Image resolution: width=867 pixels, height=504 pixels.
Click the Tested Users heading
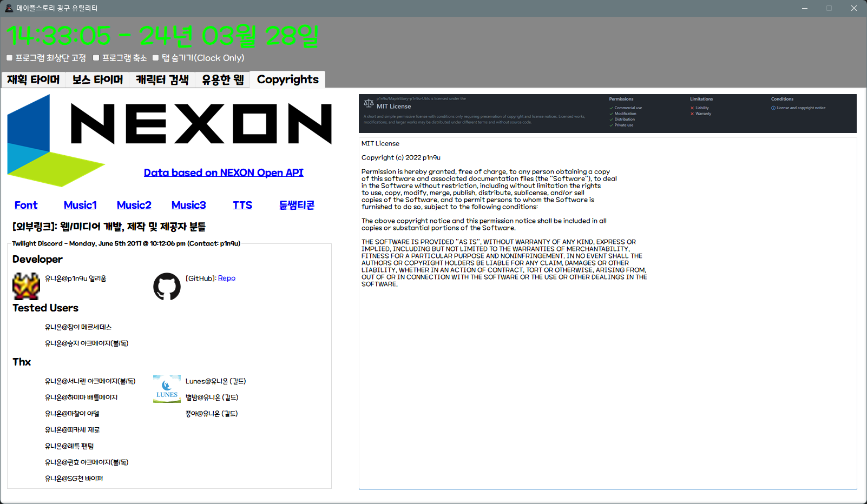(45, 308)
